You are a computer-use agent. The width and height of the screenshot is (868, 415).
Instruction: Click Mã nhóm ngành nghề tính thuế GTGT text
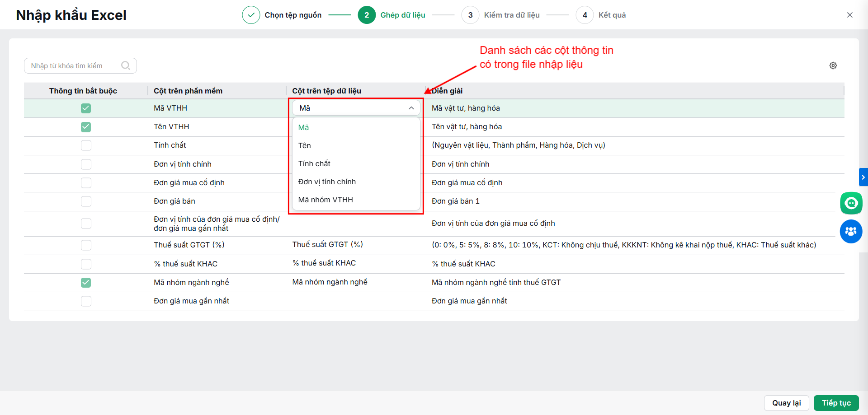[496, 282]
